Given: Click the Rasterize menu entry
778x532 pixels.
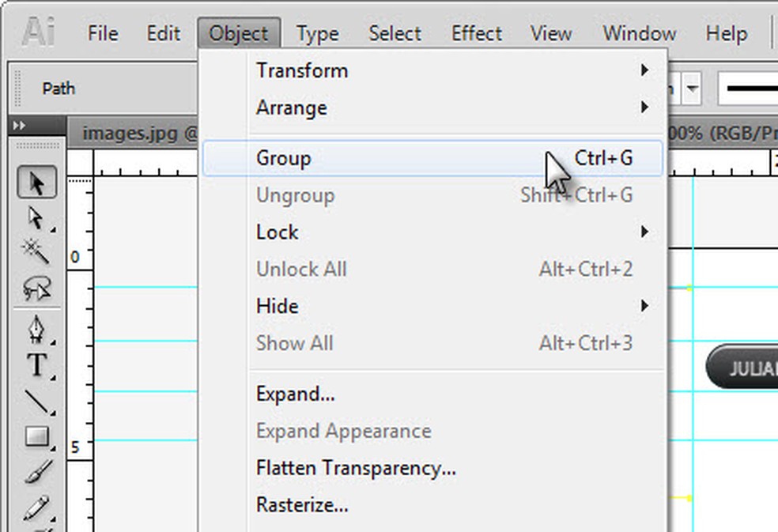Looking at the screenshot, I should tap(302, 504).
